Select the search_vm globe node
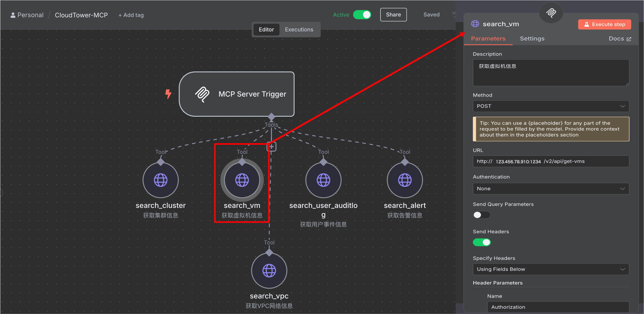This screenshot has height=314, width=644. tap(242, 180)
